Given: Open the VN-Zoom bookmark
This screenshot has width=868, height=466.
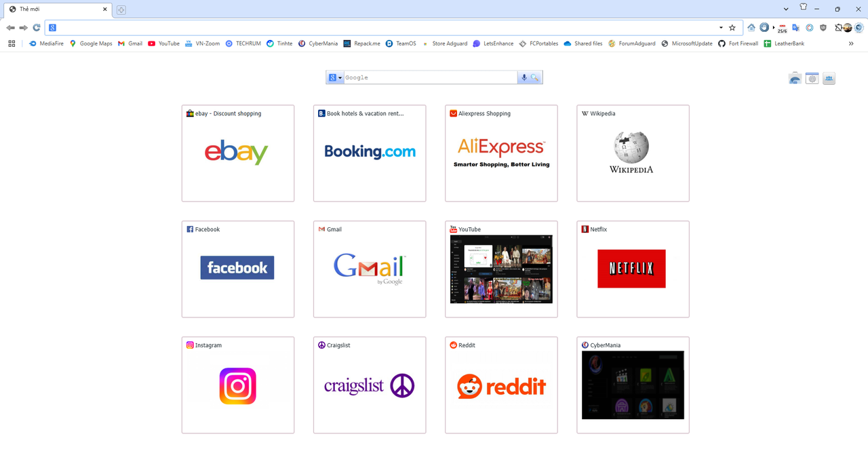Looking at the screenshot, I should click(202, 43).
